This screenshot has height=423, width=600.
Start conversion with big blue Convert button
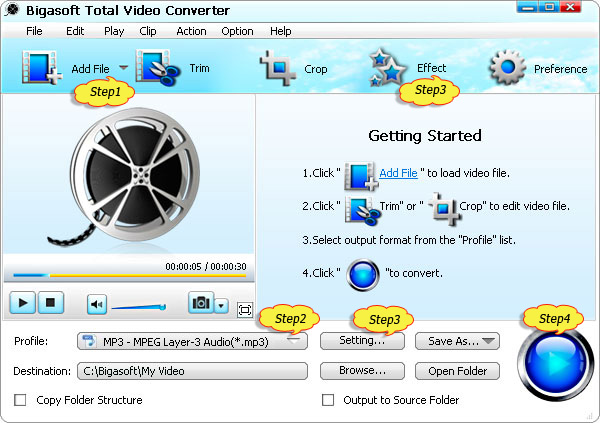tap(555, 363)
